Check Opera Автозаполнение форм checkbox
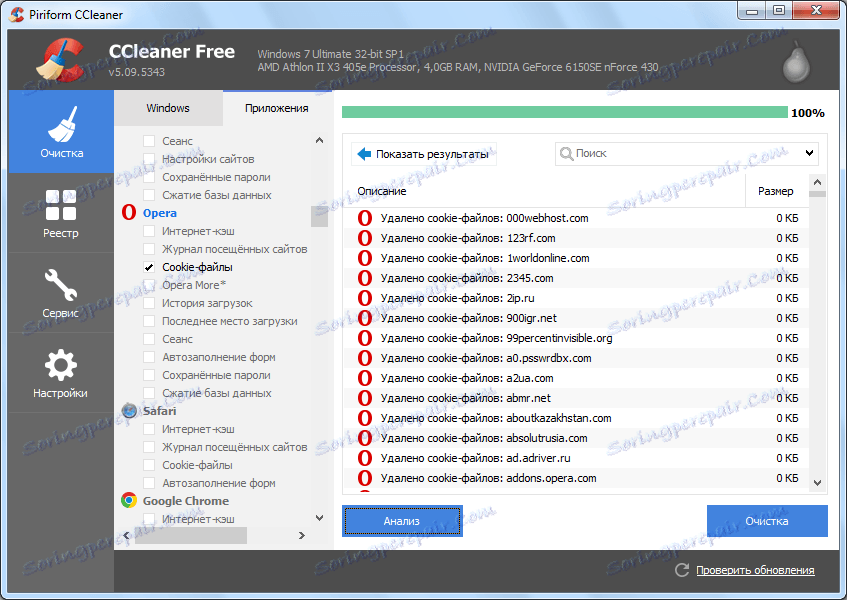Screen dimensions: 847x600 tap(149, 357)
